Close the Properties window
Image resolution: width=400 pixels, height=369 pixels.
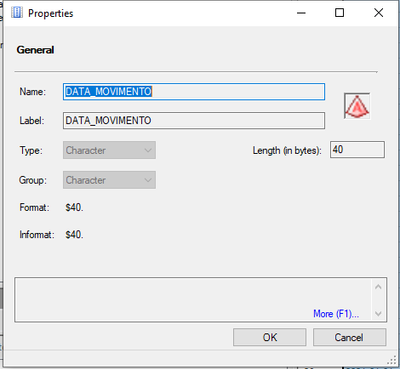[378, 13]
